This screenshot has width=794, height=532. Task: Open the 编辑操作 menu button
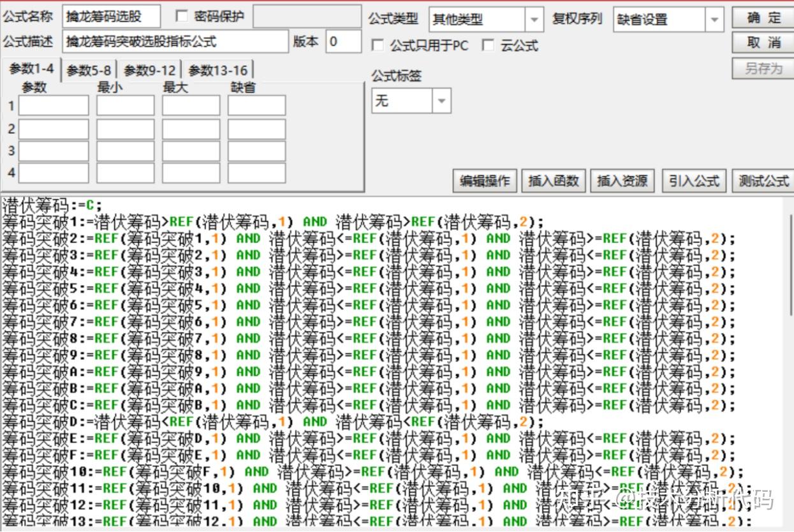[x=485, y=181]
